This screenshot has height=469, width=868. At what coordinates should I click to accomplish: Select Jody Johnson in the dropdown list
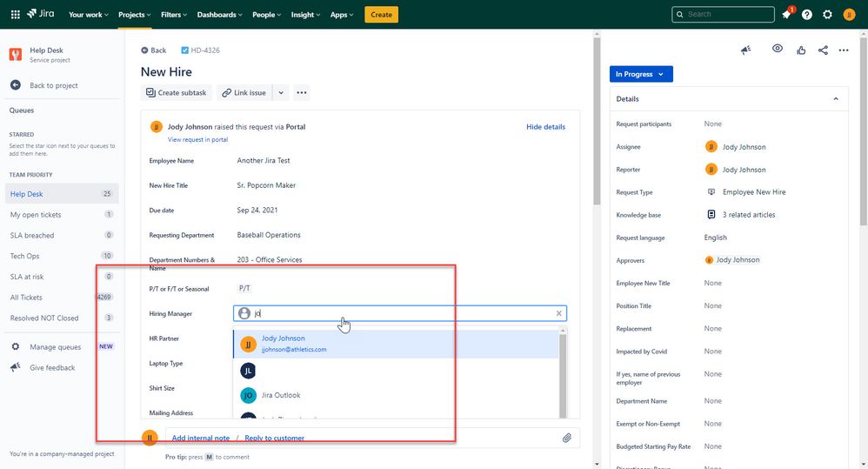(x=396, y=344)
